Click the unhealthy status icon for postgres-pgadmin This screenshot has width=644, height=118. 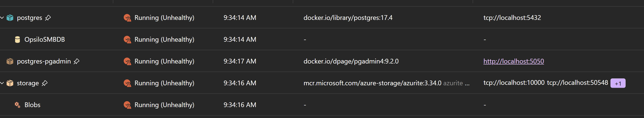pyautogui.click(x=127, y=62)
